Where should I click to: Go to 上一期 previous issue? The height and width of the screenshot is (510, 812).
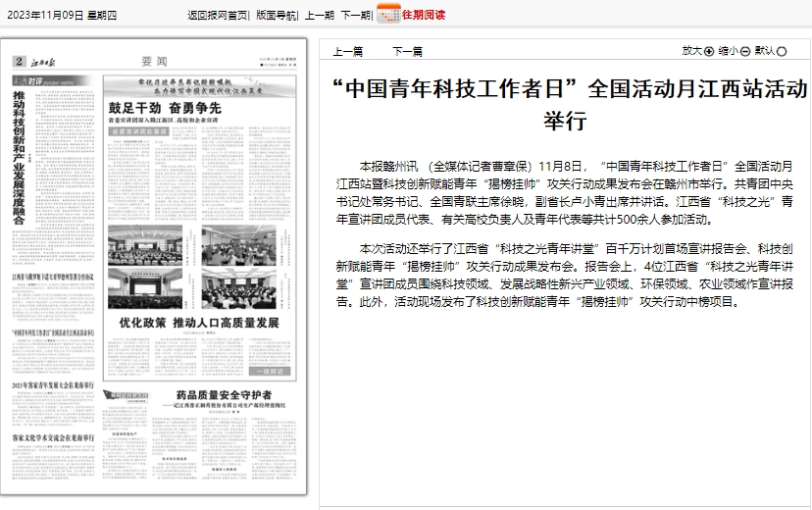[x=319, y=15]
